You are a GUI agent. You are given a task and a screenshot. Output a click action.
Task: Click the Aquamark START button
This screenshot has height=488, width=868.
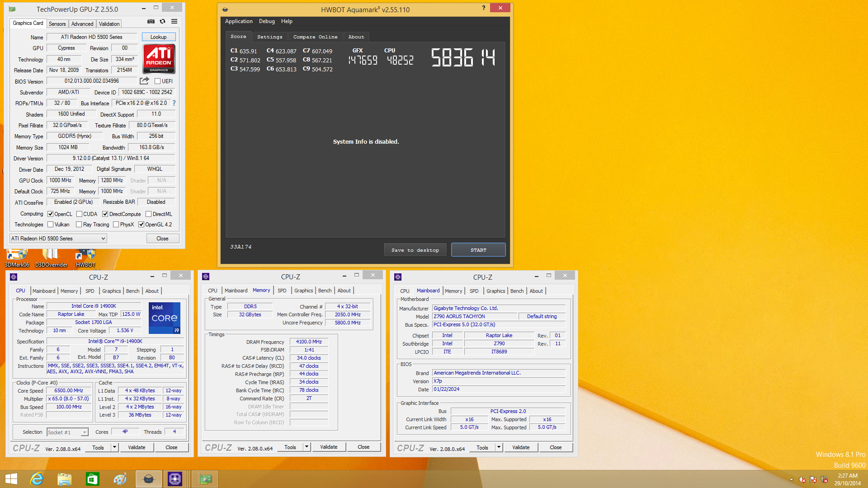pyautogui.click(x=478, y=250)
